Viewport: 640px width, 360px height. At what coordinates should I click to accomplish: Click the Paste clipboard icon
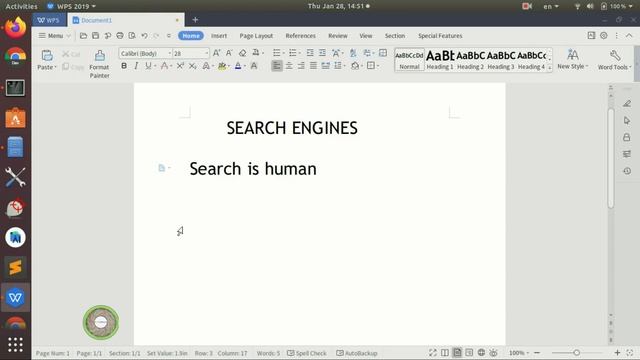click(x=47, y=55)
